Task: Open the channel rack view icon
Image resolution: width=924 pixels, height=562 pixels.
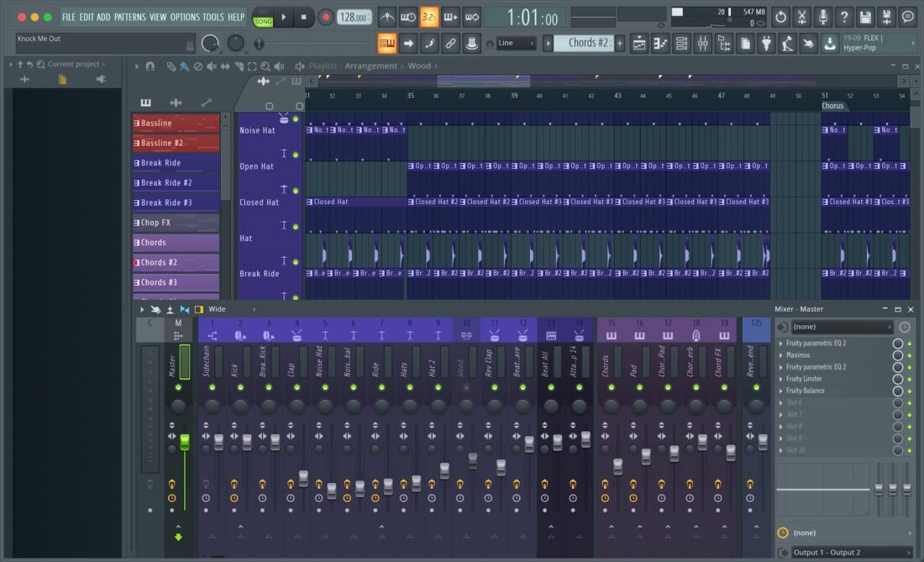Action: point(682,43)
